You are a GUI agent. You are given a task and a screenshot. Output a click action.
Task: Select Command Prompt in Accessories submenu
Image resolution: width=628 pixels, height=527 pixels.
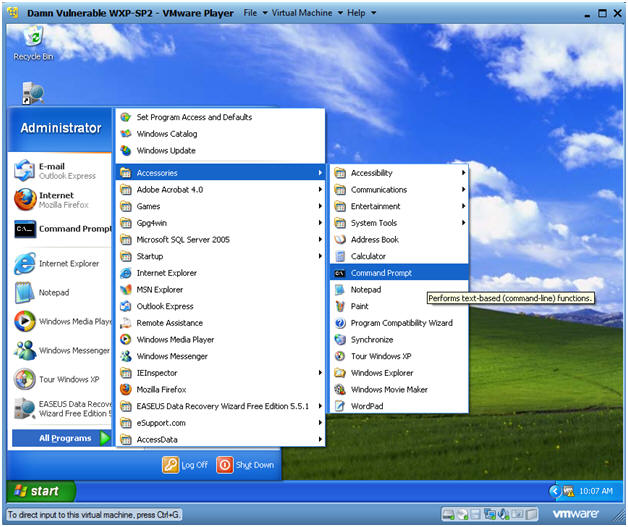coord(399,273)
